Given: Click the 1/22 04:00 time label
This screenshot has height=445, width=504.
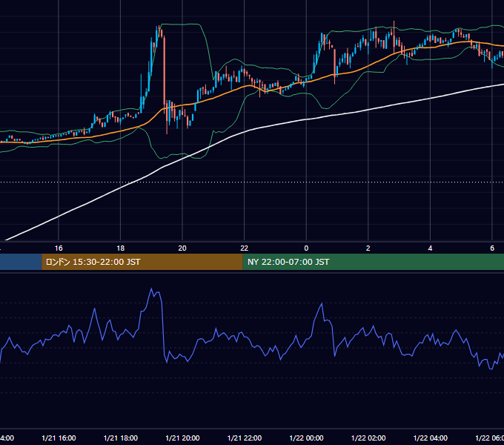Looking at the screenshot, I should pos(430,438).
